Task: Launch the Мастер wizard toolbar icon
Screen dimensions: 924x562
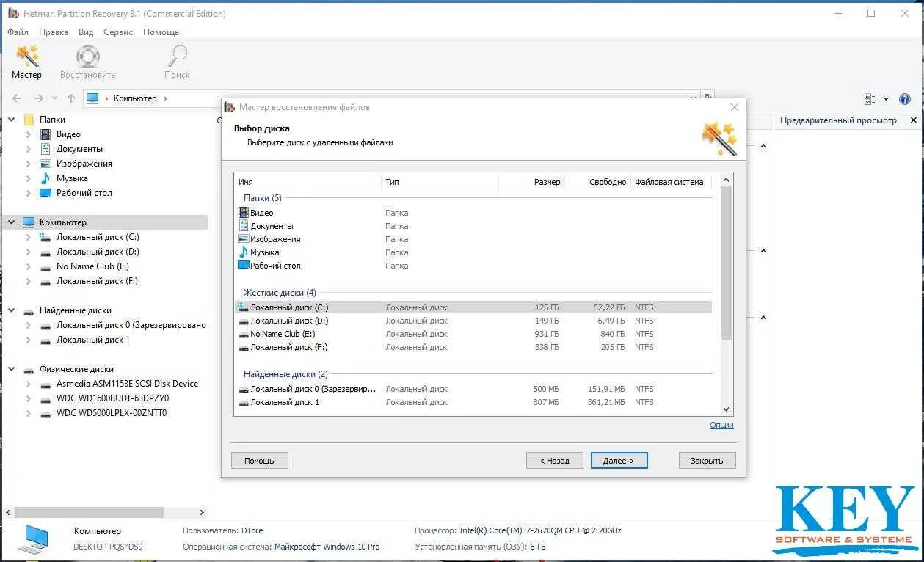Action: (x=27, y=56)
